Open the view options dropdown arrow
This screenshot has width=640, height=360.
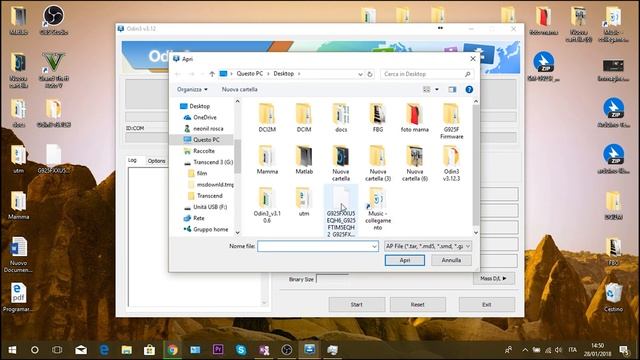coord(437,89)
